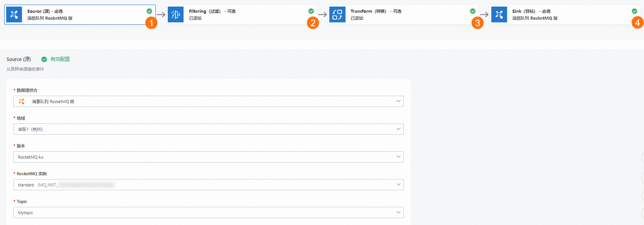Image resolution: width=644 pixels, height=225 pixels.
Task: Click the Transform step icon
Action: click(337, 15)
